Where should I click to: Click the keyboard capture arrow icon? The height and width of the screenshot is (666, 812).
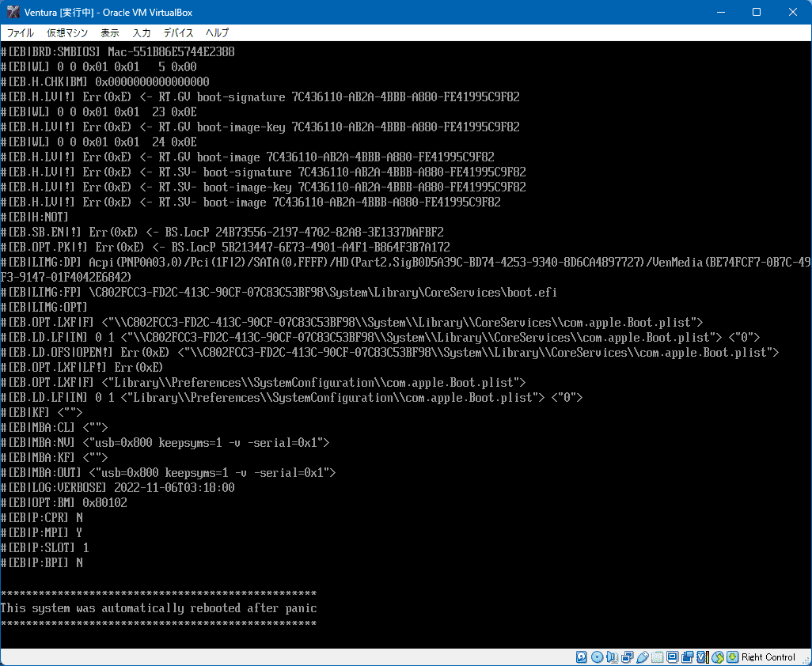coord(732,657)
